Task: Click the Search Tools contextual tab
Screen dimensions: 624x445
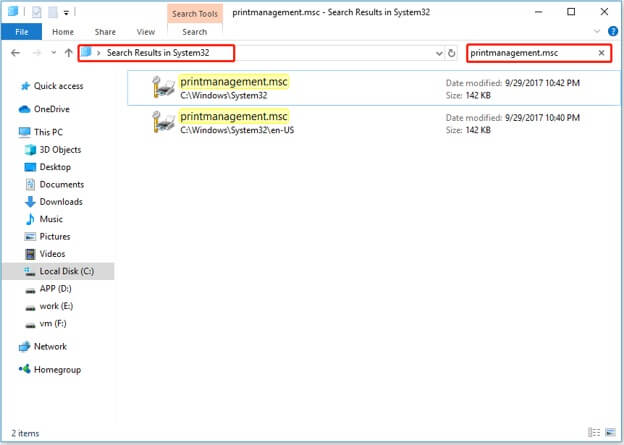Action: pyautogui.click(x=195, y=14)
